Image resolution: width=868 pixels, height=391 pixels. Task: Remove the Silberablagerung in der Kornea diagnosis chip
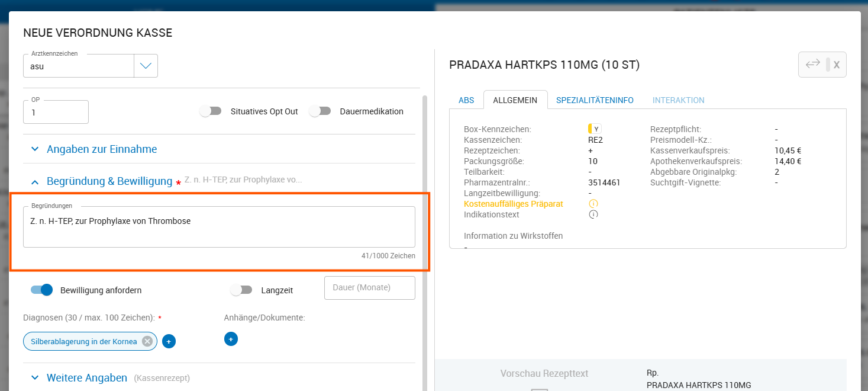147,341
